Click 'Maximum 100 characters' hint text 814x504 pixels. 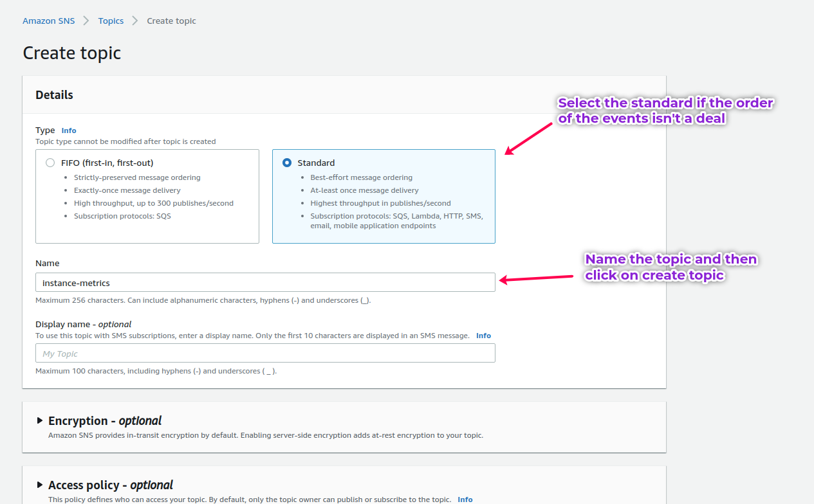pyautogui.click(x=156, y=371)
